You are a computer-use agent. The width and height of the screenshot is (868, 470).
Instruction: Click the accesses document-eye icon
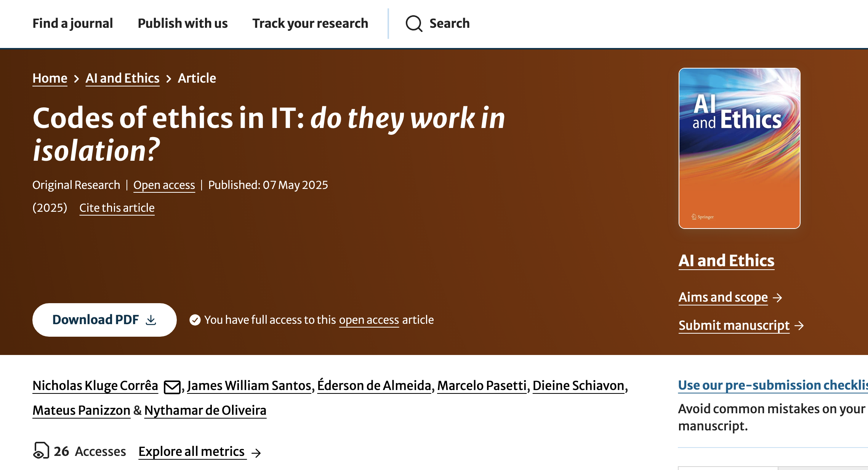coord(41,451)
